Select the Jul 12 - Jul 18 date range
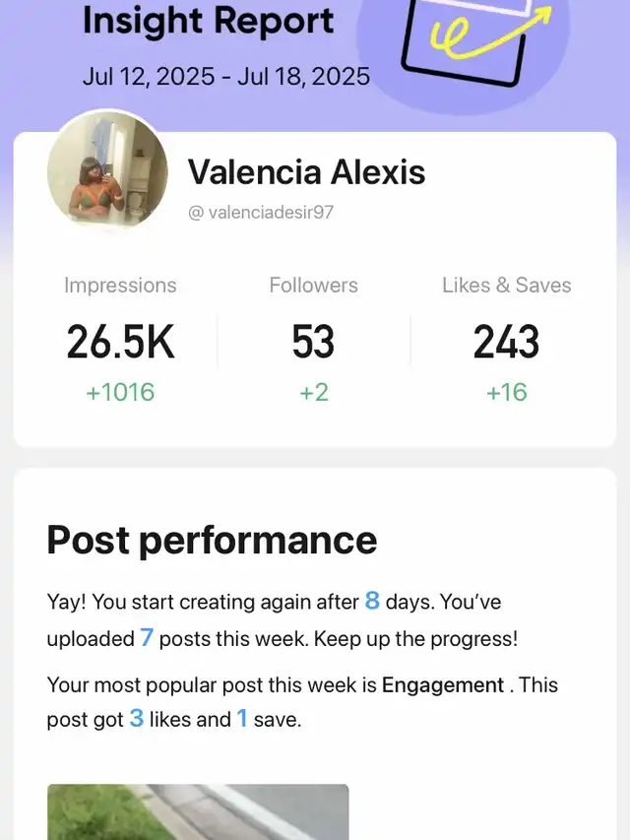The image size is (630, 840). click(226, 77)
